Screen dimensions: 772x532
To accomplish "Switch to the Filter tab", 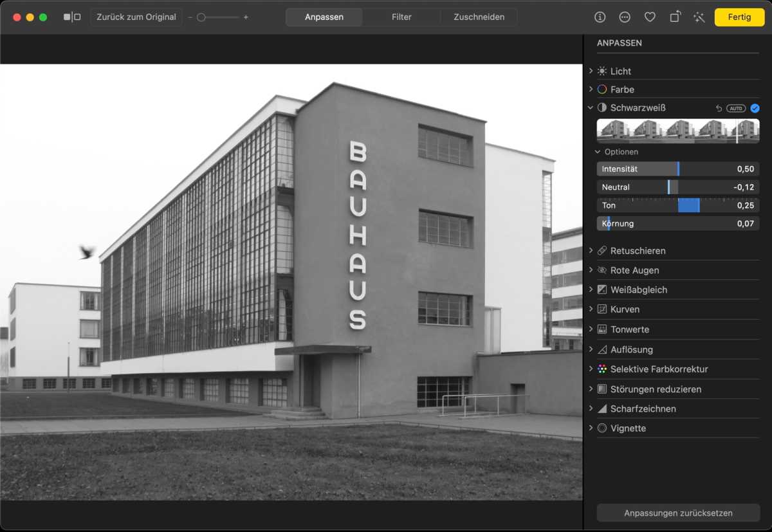I will pos(401,17).
